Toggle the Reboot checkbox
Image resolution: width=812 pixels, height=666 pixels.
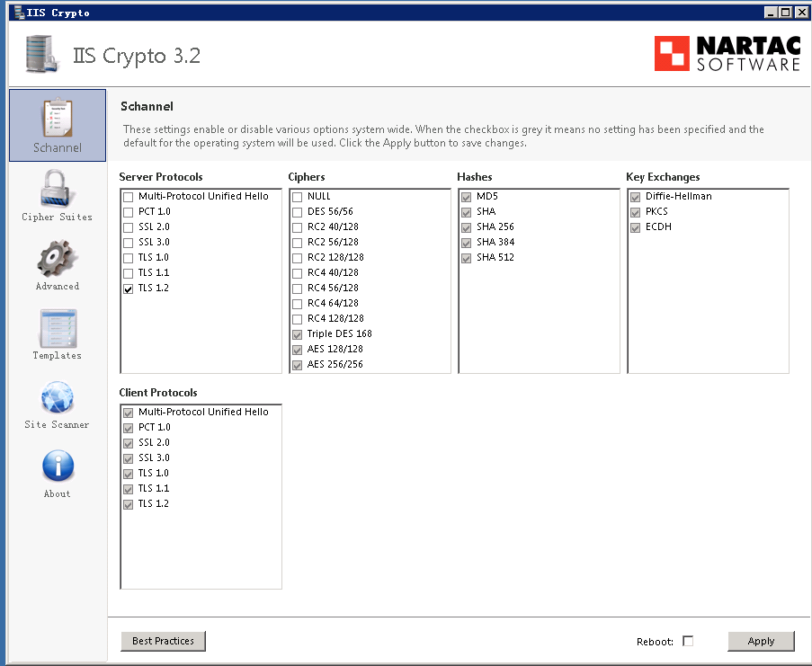point(688,641)
